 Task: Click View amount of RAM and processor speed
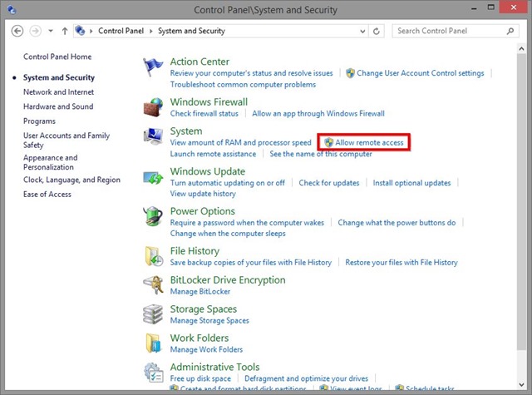[x=240, y=142]
